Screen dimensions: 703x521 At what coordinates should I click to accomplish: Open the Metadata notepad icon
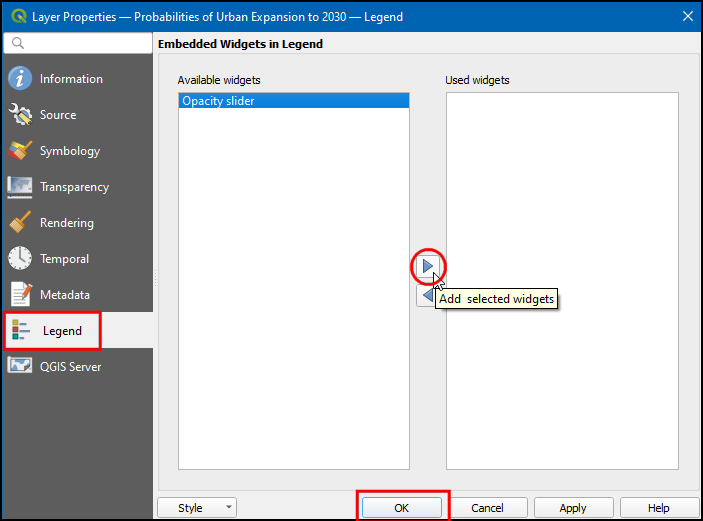(x=20, y=295)
